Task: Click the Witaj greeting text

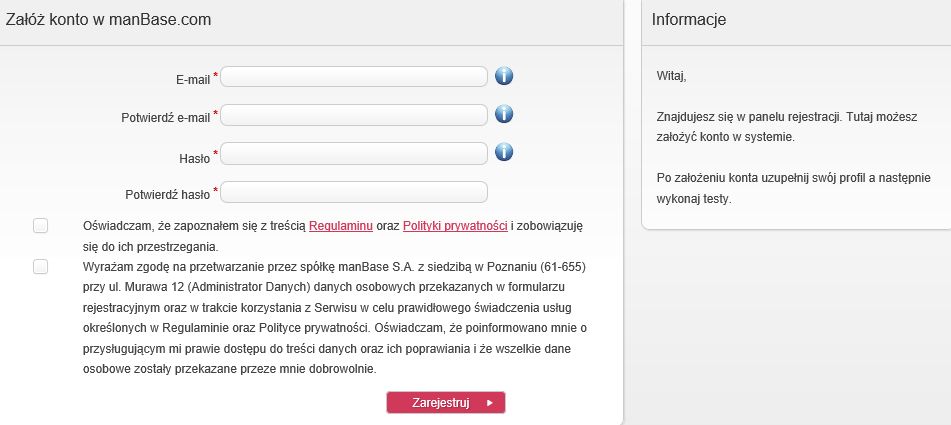Action: 671,76
